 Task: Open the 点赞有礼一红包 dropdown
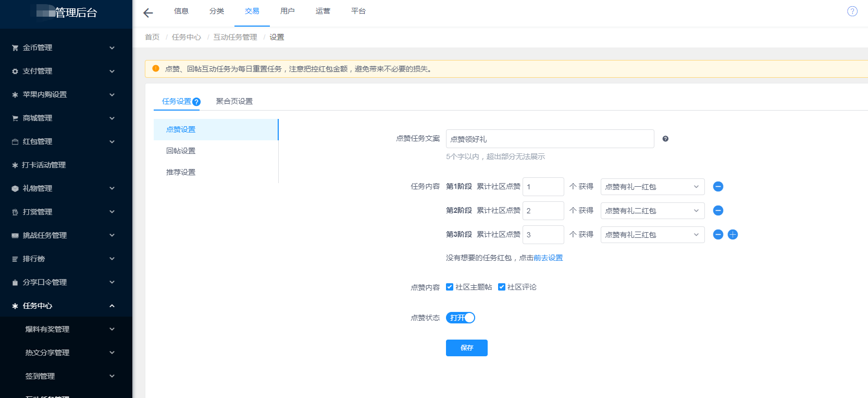[x=652, y=187]
